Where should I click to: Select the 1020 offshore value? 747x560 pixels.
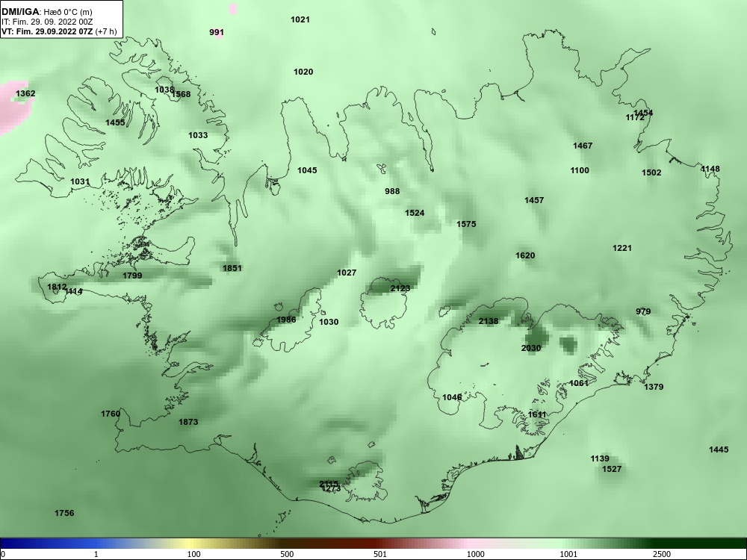pos(303,72)
